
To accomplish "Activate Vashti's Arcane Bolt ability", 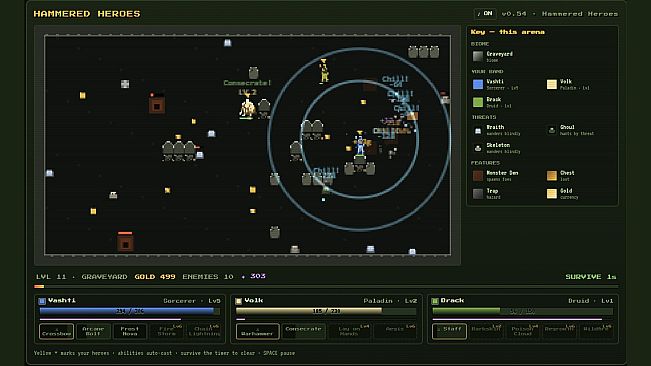I will 93,331.
